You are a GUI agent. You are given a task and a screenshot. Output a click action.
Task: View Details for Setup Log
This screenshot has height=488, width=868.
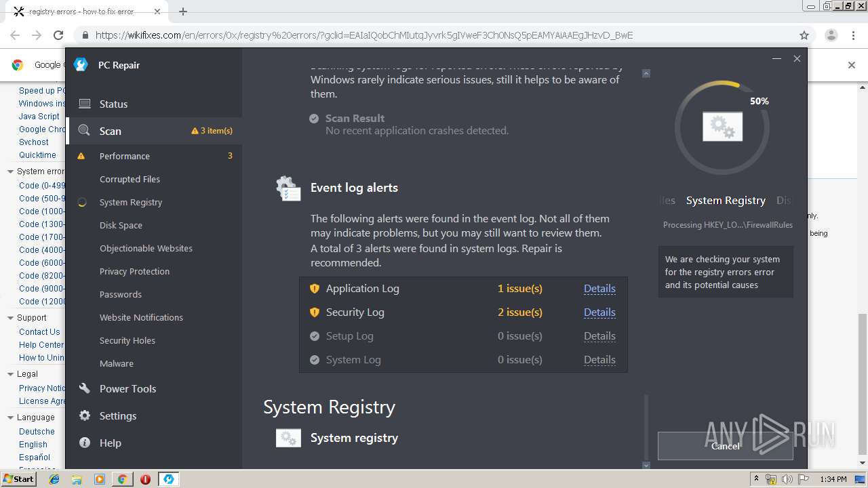coord(599,336)
